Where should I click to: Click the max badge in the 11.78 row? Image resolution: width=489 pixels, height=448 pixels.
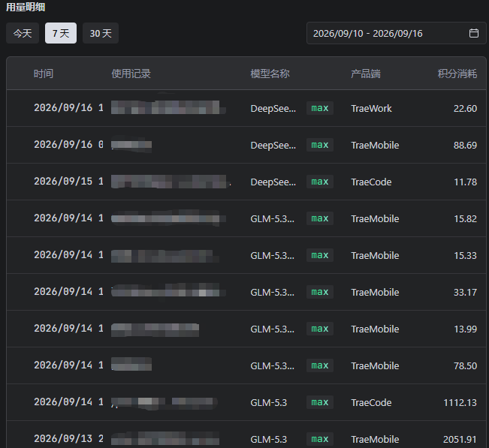click(320, 182)
